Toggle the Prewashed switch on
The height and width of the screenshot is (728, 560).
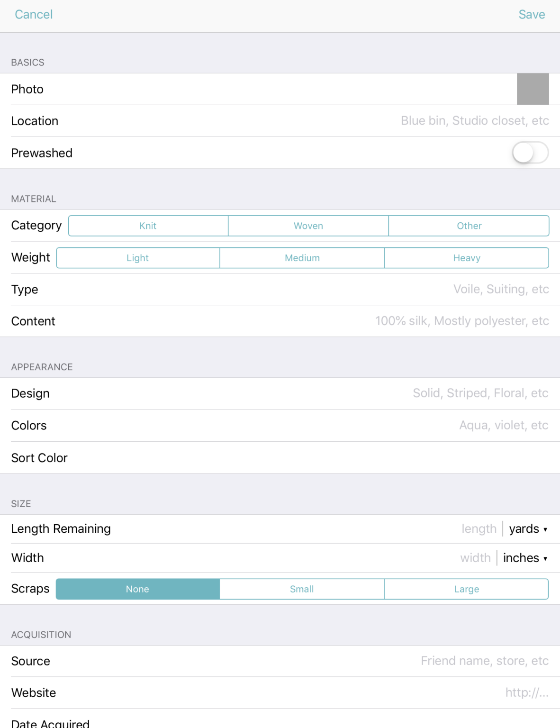[530, 153]
